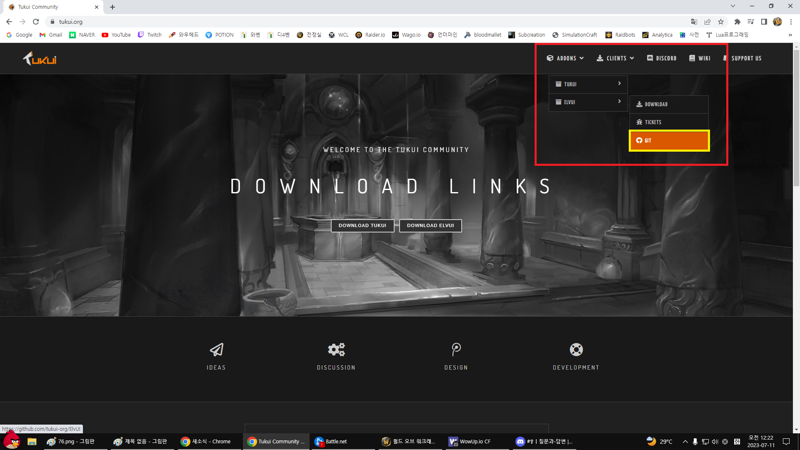Open the Addons dropdown menu
800x450 pixels.
(565, 58)
